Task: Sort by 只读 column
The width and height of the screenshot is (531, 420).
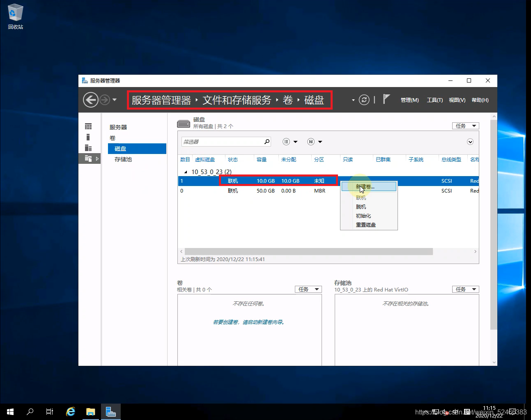Action: [348, 160]
